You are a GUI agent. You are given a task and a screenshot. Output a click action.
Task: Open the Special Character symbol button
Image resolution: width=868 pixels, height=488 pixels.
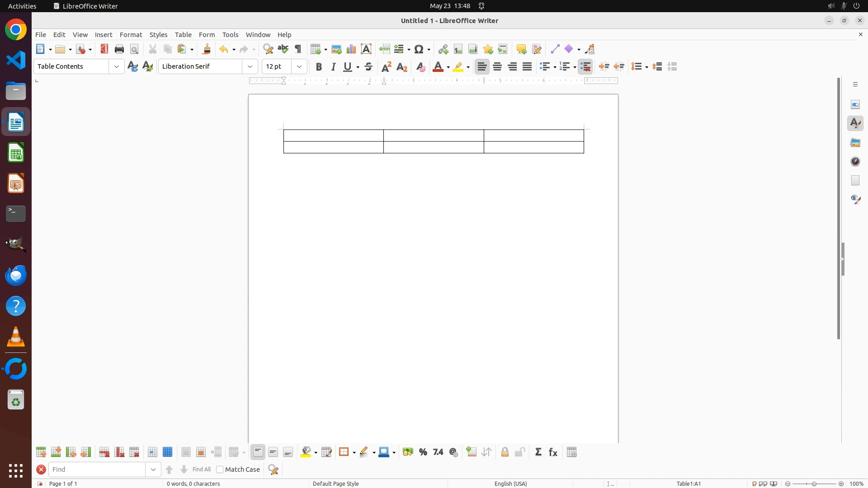tap(420, 49)
